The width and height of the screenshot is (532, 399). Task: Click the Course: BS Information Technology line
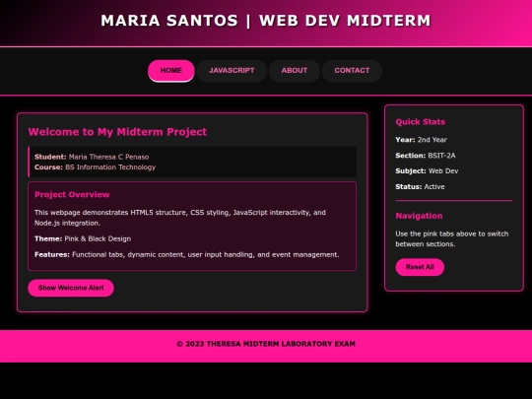[x=95, y=167]
